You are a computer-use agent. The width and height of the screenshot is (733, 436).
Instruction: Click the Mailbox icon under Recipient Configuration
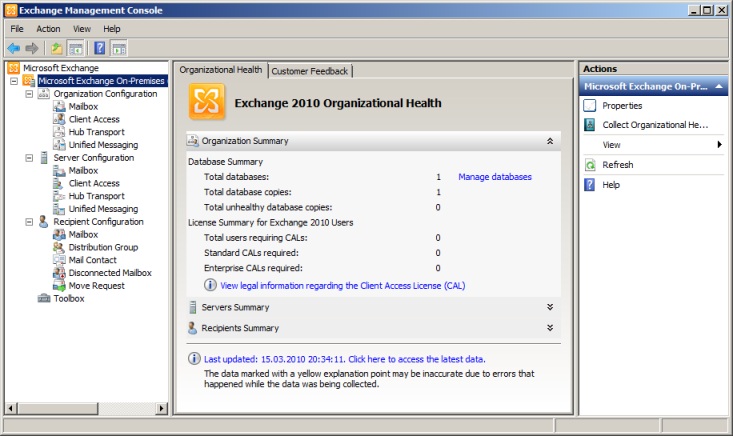pos(59,235)
